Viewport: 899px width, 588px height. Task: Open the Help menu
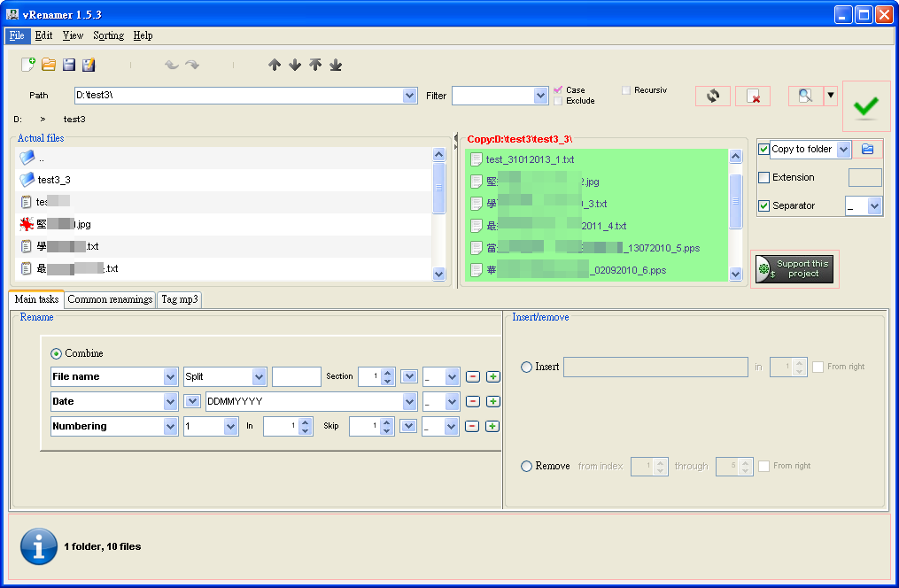pyautogui.click(x=143, y=35)
